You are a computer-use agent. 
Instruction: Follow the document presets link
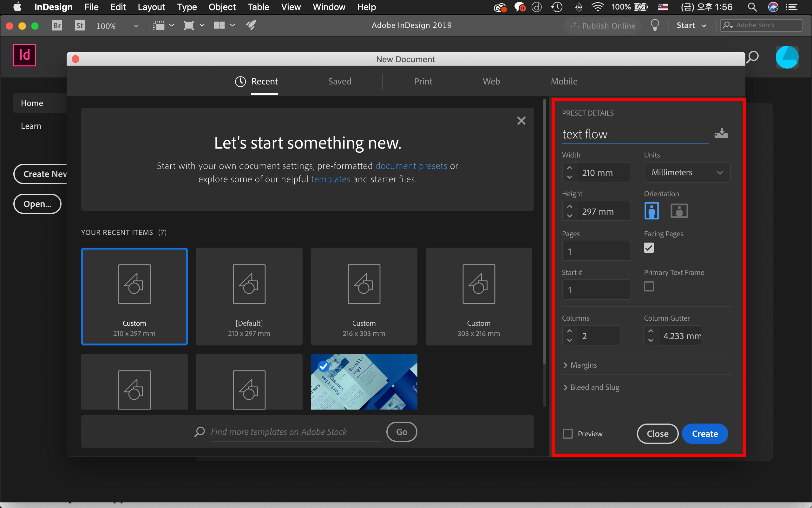(411, 166)
